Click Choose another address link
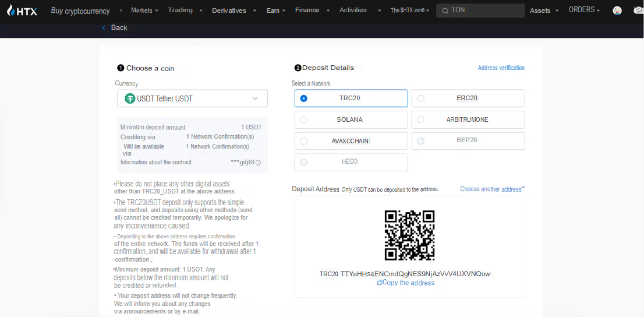This screenshot has height=317, width=644. tap(493, 189)
